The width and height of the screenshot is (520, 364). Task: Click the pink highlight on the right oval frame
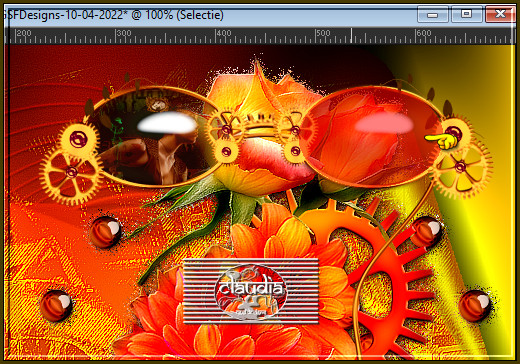pyautogui.click(x=384, y=123)
